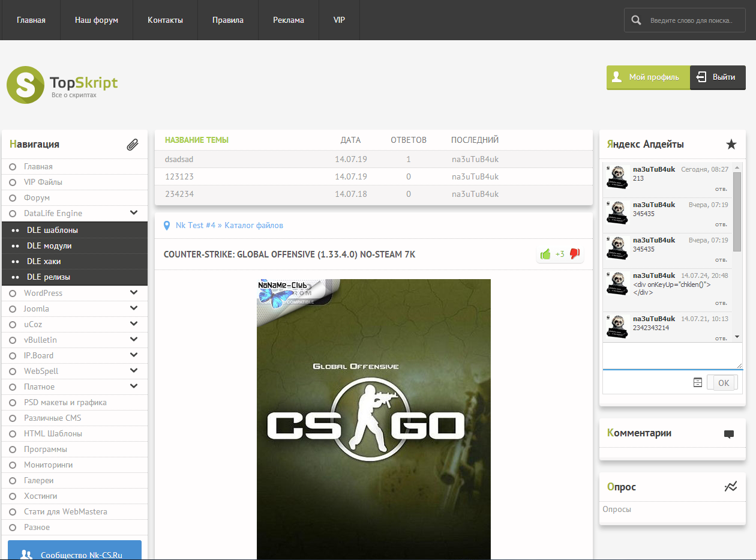756x560 pixels.
Task: Open Хостинги in sidebar
Action: pyautogui.click(x=40, y=496)
